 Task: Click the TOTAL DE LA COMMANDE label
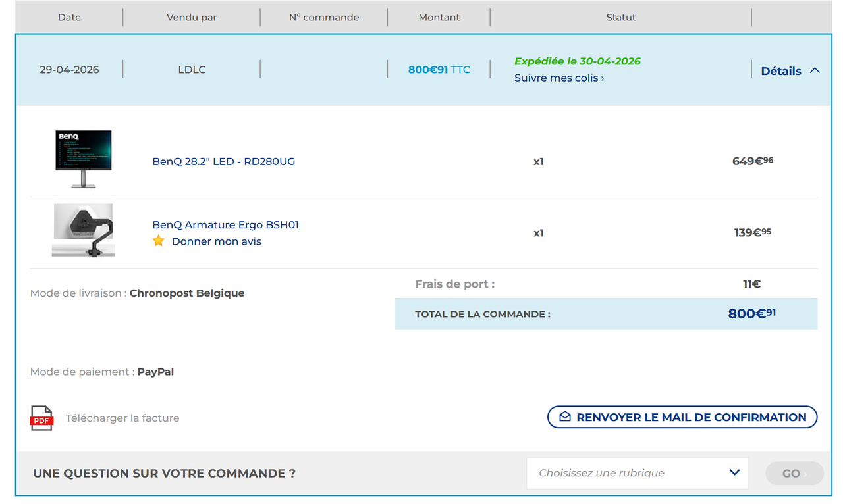click(483, 315)
